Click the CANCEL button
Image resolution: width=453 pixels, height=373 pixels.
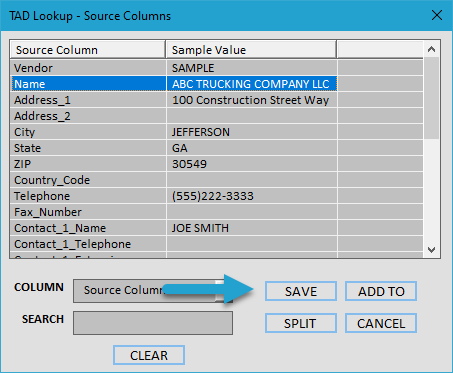[x=381, y=323]
